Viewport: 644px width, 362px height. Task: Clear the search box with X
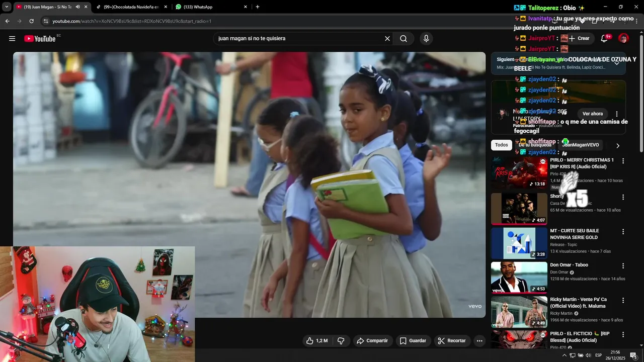[x=387, y=39]
